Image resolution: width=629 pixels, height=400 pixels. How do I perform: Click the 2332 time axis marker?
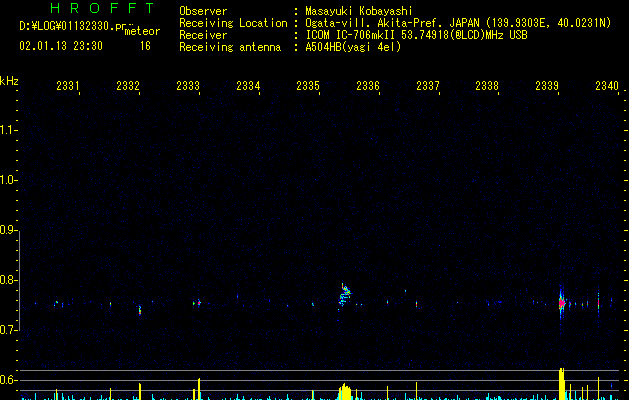point(128,85)
